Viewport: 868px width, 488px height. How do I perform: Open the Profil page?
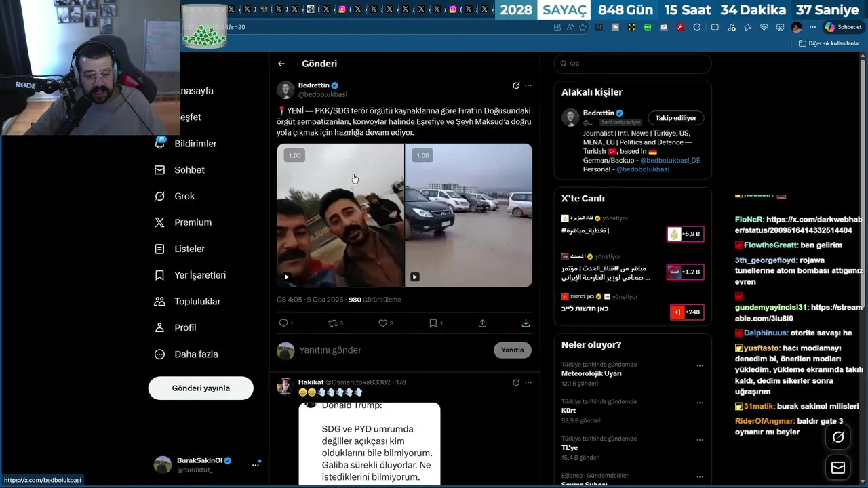click(x=176, y=327)
